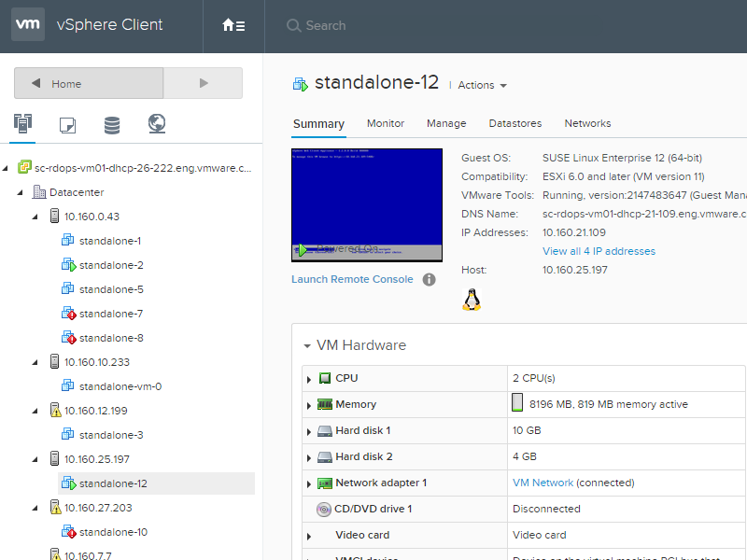The image size is (747, 560).
Task: Collapse the VM Hardware panel
Action: pyautogui.click(x=307, y=345)
